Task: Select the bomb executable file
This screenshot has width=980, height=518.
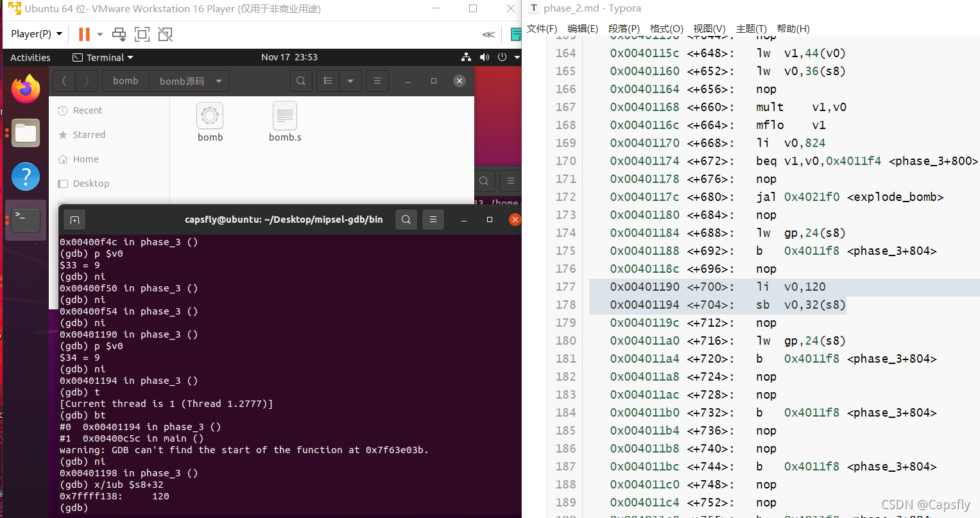Action: (210, 122)
